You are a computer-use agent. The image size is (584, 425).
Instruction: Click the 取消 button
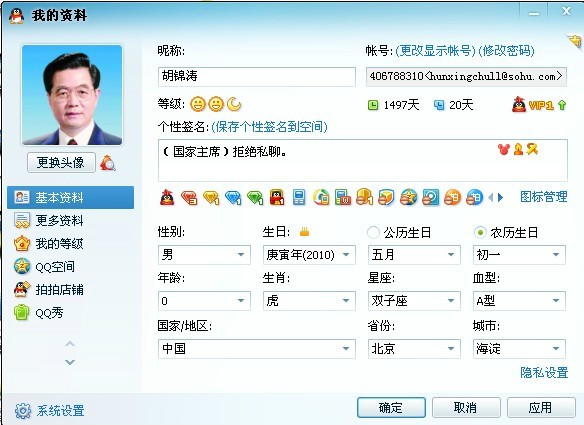pyautogui.click(x=466, y=407)
